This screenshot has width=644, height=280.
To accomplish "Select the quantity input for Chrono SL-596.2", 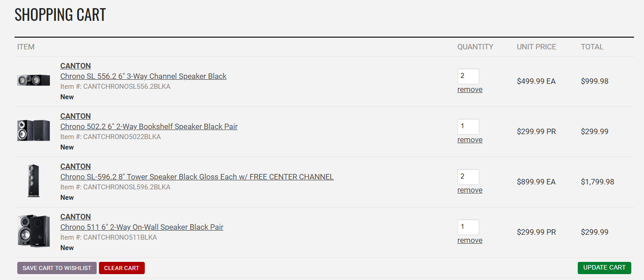I will [468, 177].
